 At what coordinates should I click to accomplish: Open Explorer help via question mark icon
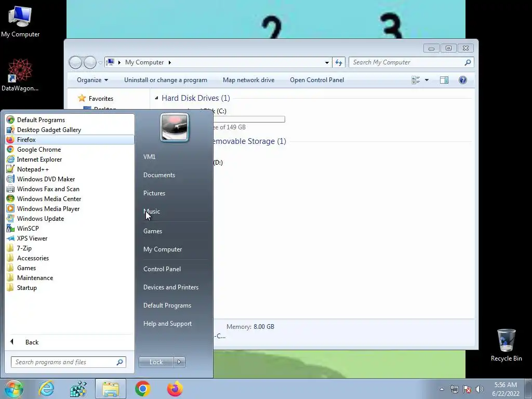[462, 80]
